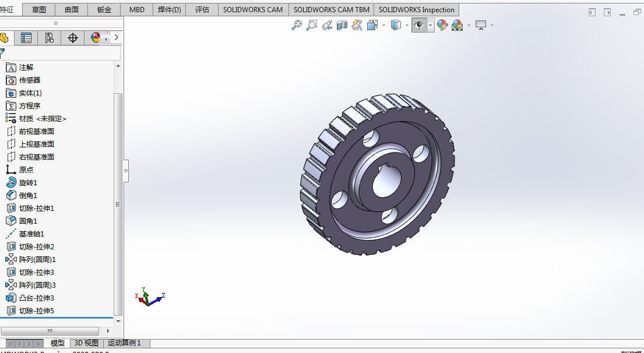The width and height of the screenshot is (644, 353).
Task: Select the 传感器 sensors item
Action: [23, 80]
